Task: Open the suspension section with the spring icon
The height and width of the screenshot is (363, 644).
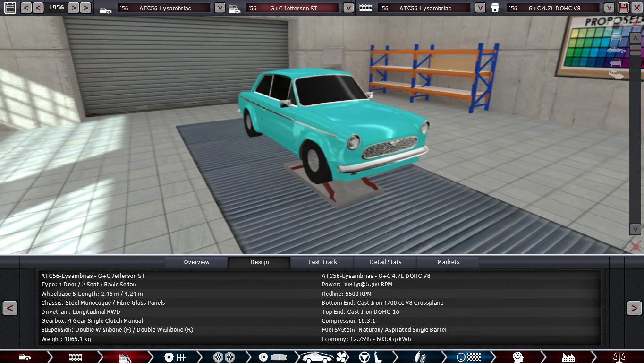Action: pyautogui.click(x=418, y=357)
